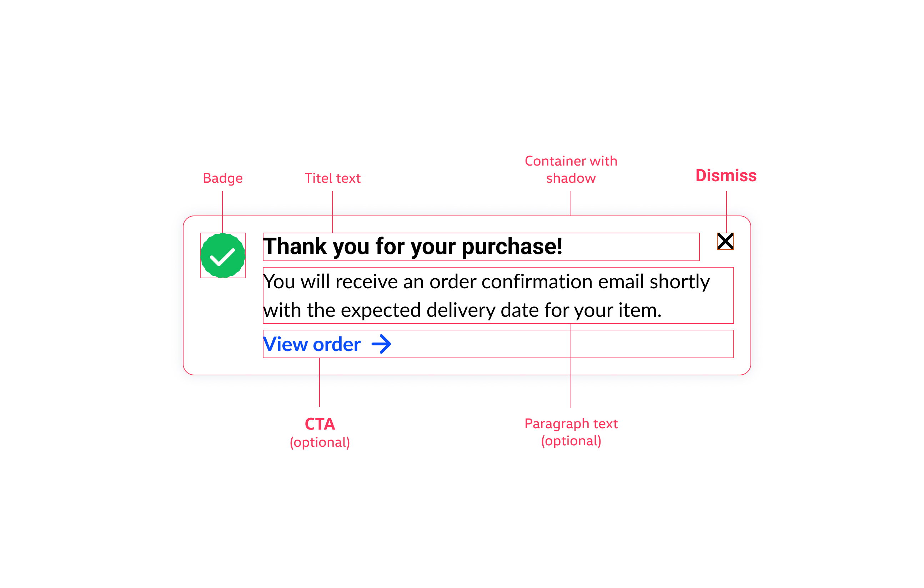The height and width of the screenshot is (588, 924).
Task: Click the (optional) text under Paragraph text
Action: tap(571, 441)
